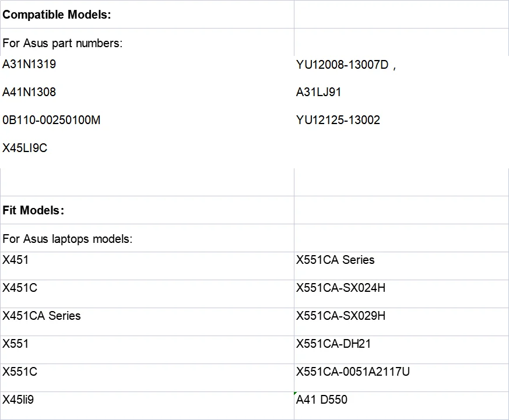This screenshot has width=509, height=420.
Task: Click the X551CA-DH21 cell
Action: pyautogui.click(x=334, y=344)
